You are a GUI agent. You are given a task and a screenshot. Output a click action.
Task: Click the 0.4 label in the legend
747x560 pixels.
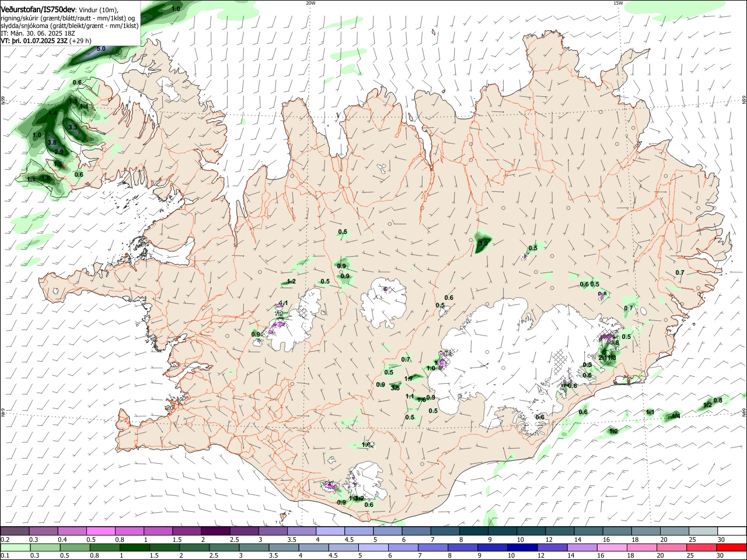point(62,540)
